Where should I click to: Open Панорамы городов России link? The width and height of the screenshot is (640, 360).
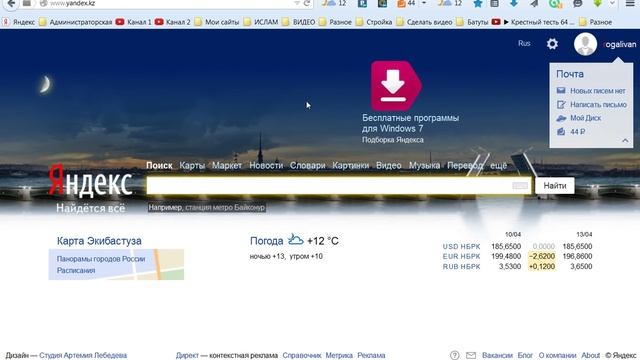tap(101, 259)
